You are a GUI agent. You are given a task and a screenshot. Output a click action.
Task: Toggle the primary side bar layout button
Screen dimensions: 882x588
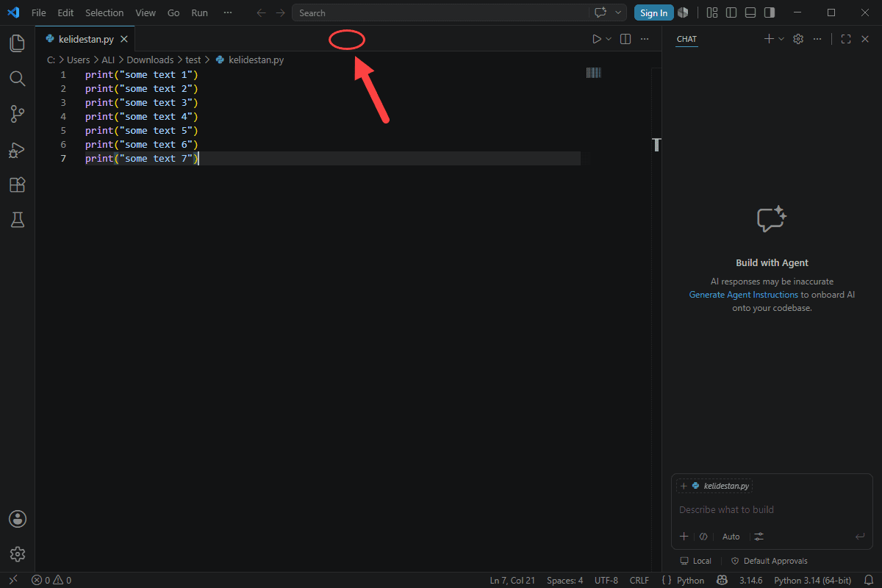pos(731,12)
